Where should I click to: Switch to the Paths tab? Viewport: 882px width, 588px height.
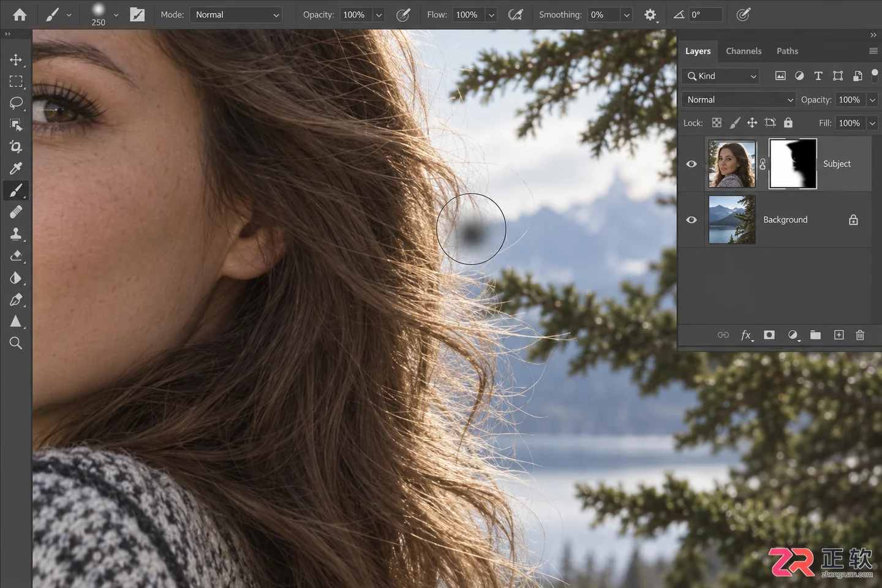click(787, 51)
